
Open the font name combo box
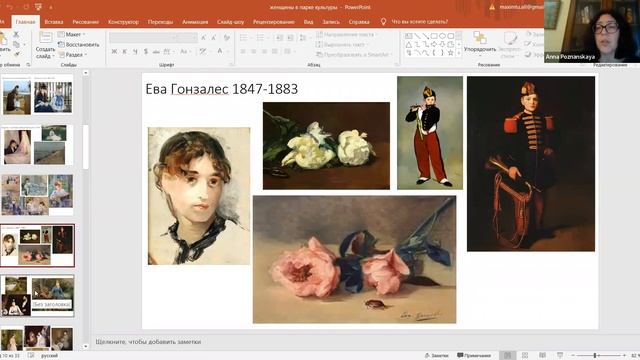pos(144,38)
